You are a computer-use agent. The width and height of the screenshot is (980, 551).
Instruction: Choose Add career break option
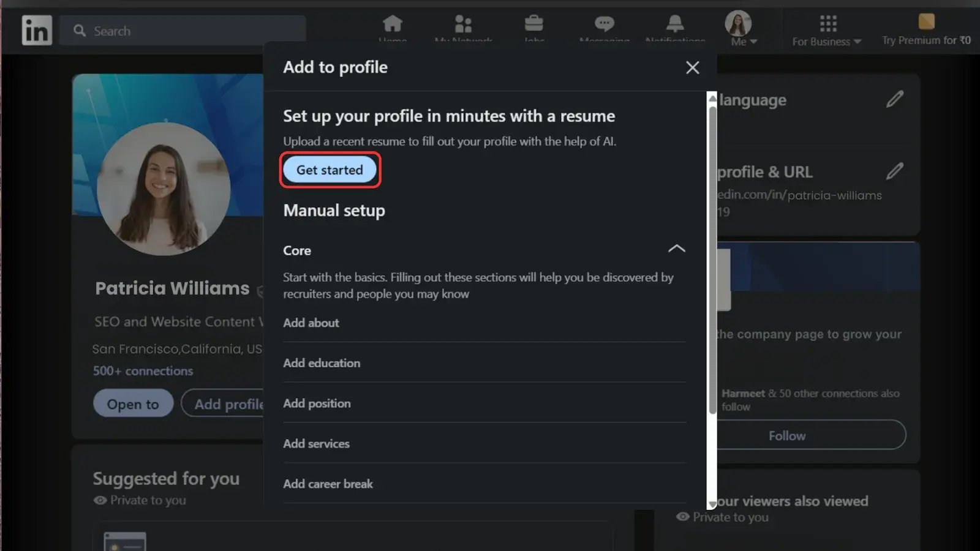[x=328, y=484]
